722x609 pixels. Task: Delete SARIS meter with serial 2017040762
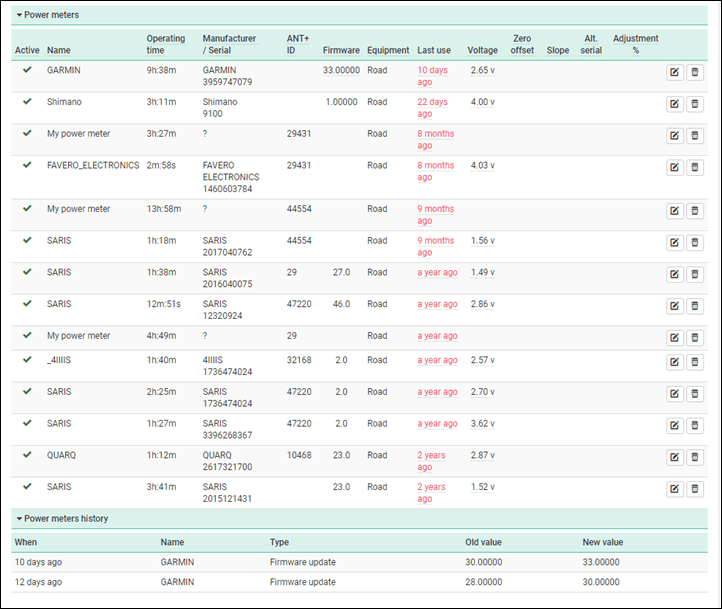click(x=695, y=243)
